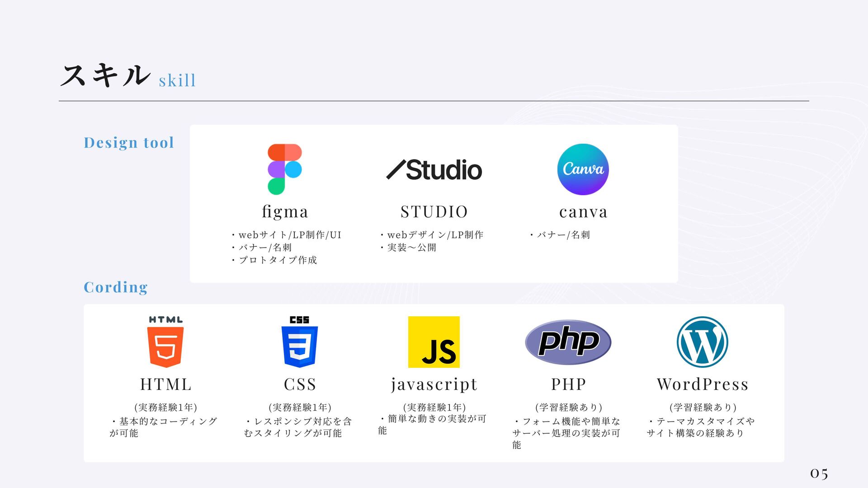The image size is (868, 488).
Task: Click the purple PHP oval logo
Action: click(x=568, y=342)
